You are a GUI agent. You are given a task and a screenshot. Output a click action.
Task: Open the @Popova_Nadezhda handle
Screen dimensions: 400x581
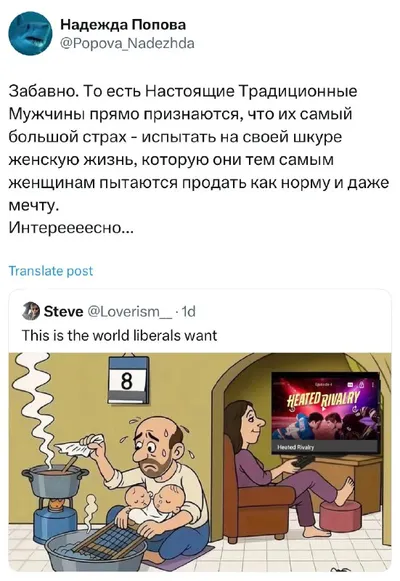click(127, 44)
